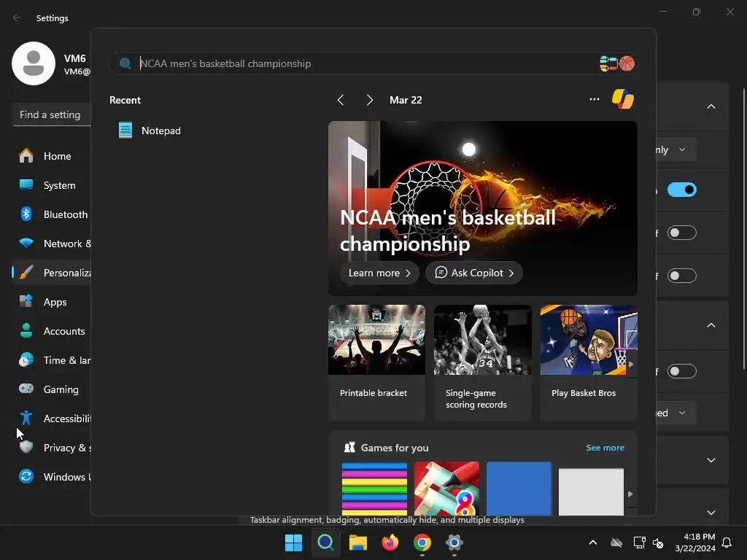Open the dropdown ending in 'nly'
Viewport: 747px width, 560px height.
pyautogui.click(x=676, y=149)
